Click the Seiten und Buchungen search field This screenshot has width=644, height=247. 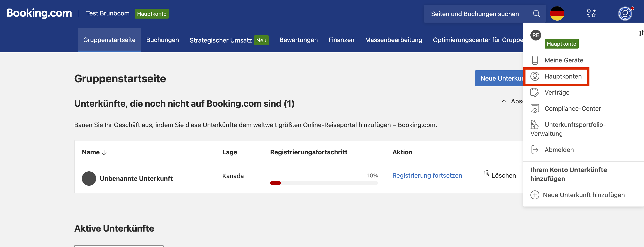tap(475, 14)
